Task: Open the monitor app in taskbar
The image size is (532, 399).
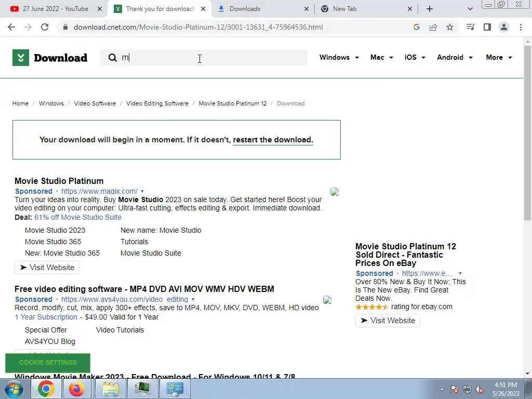Action: click(x=142, y=389)
